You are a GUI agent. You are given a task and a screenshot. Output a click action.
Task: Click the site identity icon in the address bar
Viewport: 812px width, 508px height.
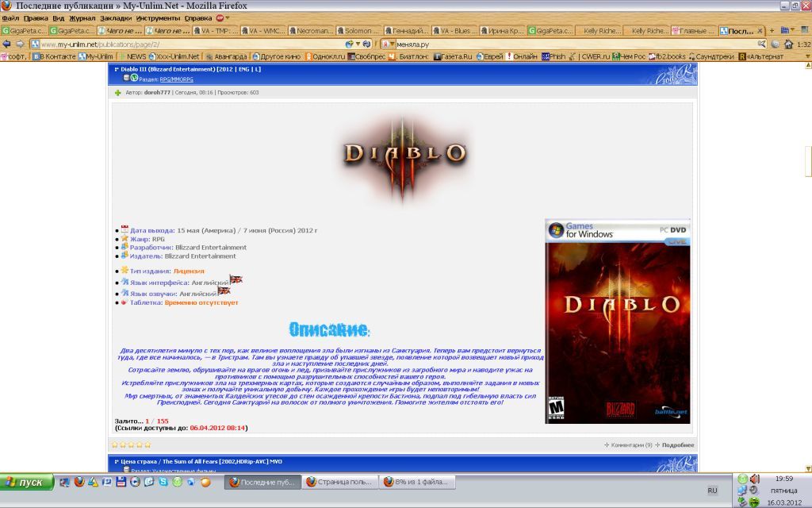35,44
